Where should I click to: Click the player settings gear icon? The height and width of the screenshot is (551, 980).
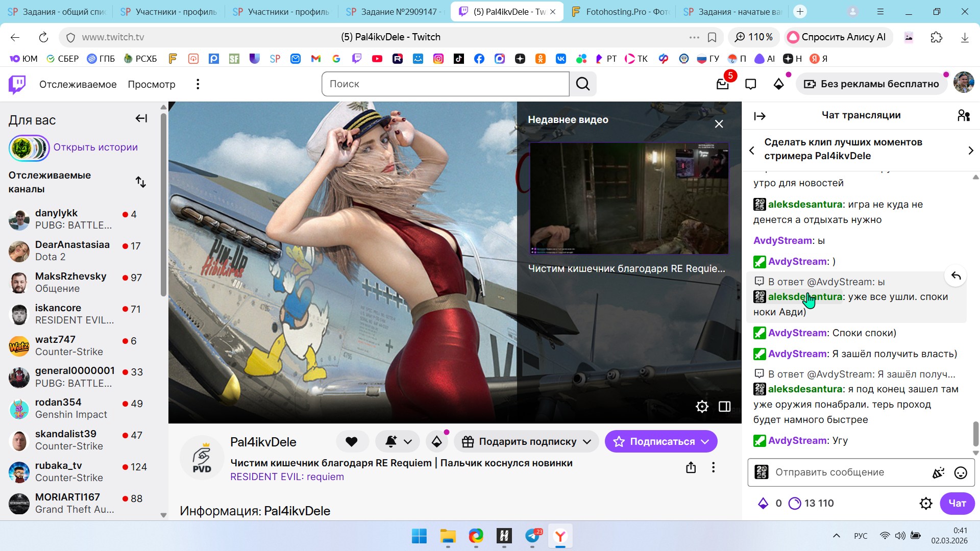pyautogui.click(x=702, y=407)
